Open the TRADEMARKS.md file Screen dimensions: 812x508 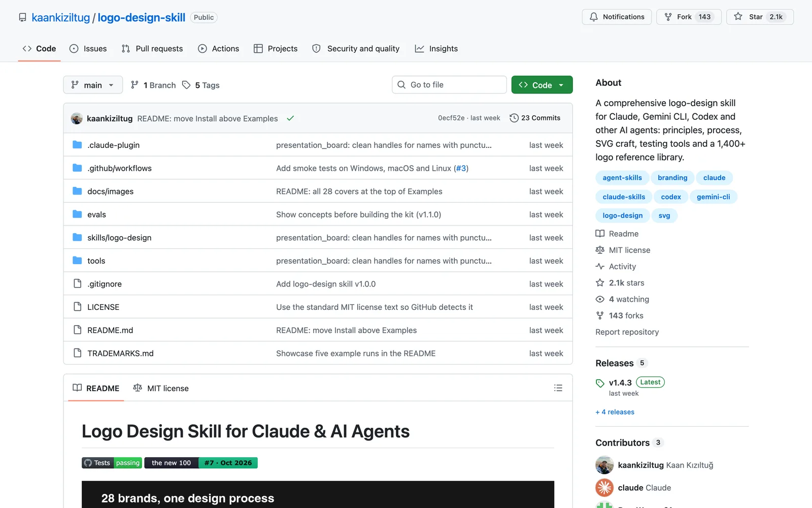120,354
